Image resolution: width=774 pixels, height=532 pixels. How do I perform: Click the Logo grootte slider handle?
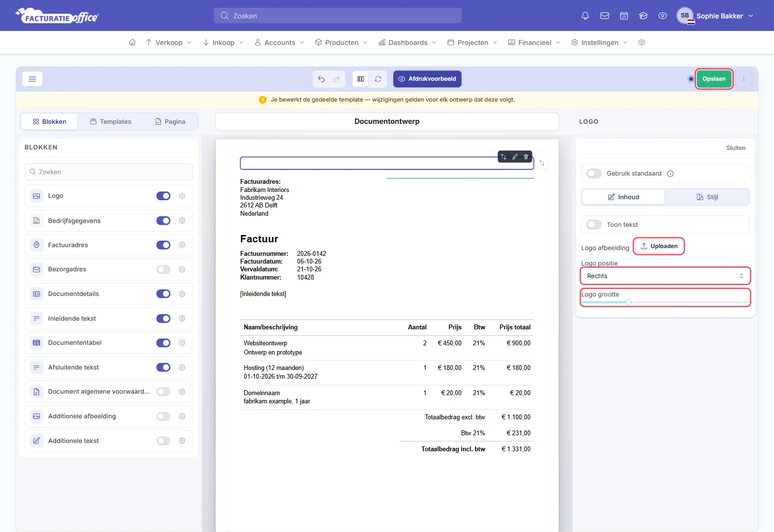(x=628, y=302)
